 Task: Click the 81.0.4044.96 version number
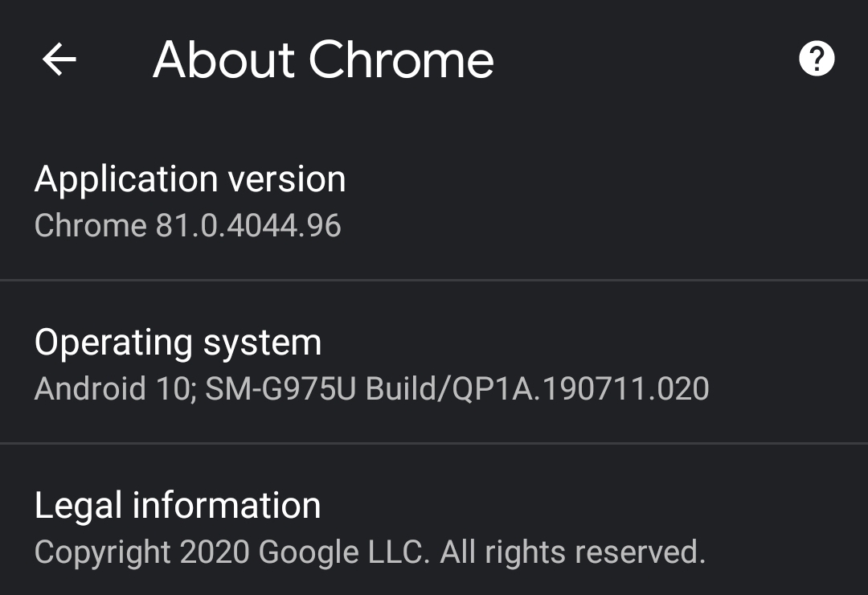[x=248, y=226]
